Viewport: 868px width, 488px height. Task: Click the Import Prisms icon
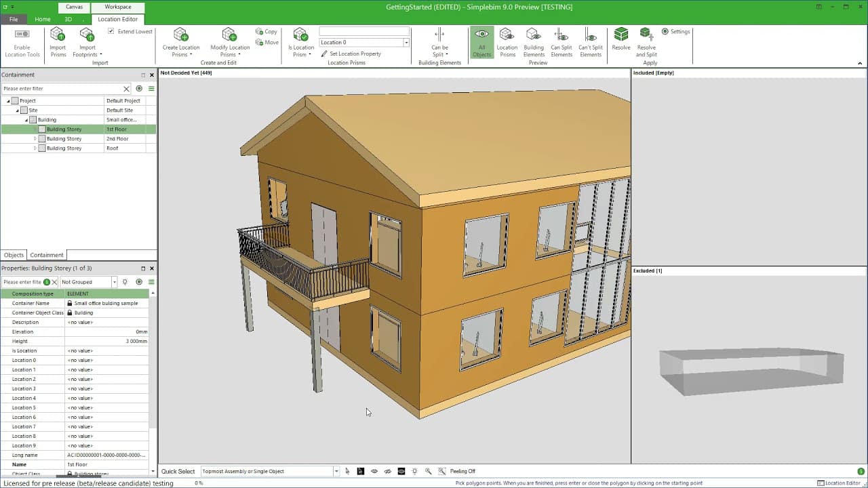[58, 35]
